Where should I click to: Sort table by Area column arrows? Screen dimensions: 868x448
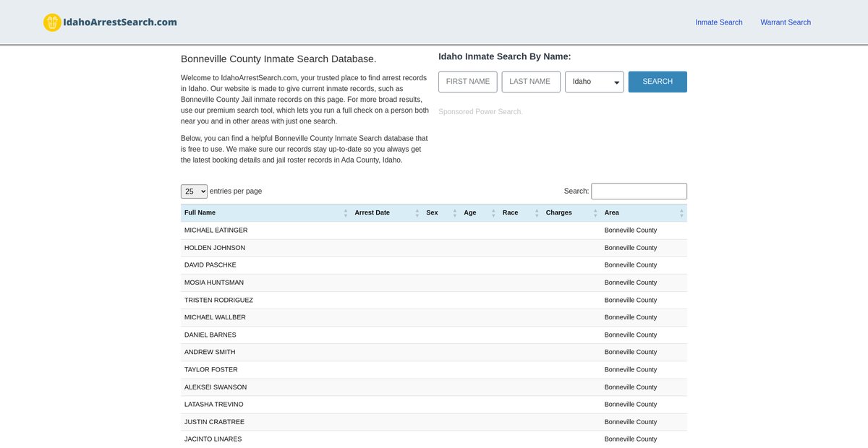point(681,212)
